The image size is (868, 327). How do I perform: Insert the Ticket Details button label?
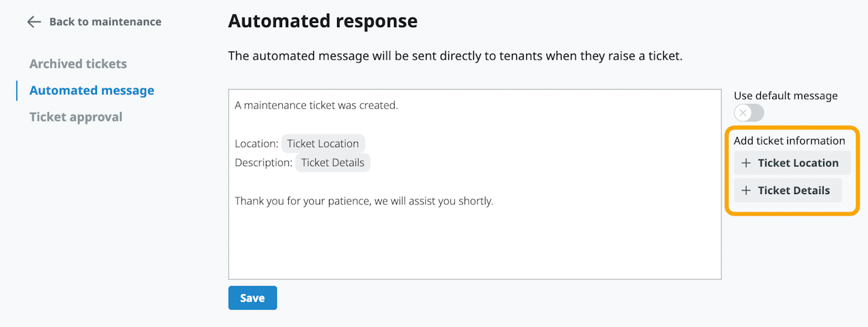tap(793, 191)
